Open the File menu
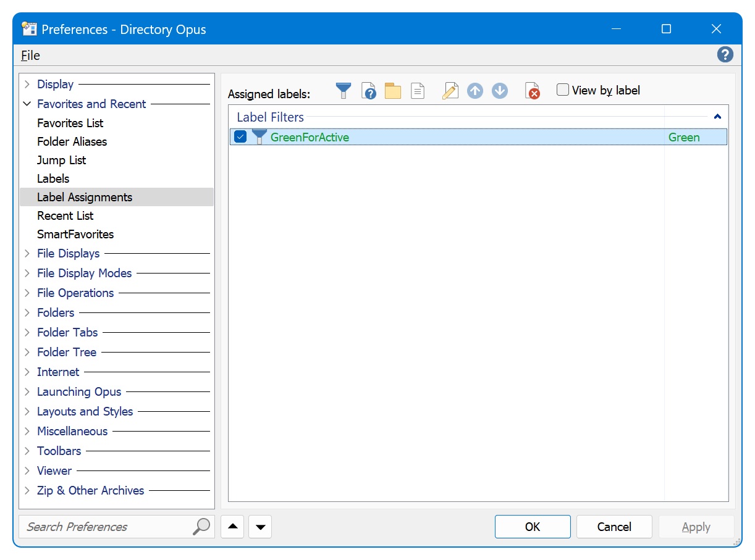 30,55
